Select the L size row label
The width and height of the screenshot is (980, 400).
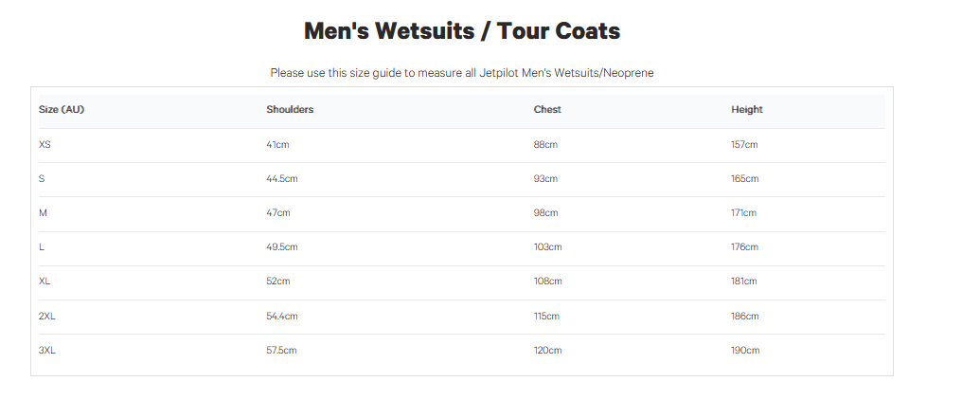tap(42, 247)
